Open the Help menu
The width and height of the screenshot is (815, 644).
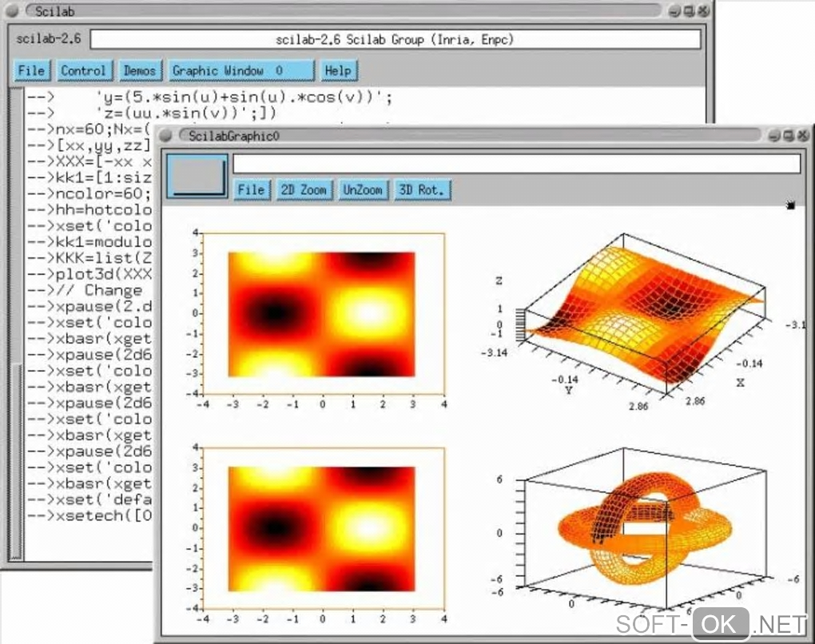coord(338,70)
